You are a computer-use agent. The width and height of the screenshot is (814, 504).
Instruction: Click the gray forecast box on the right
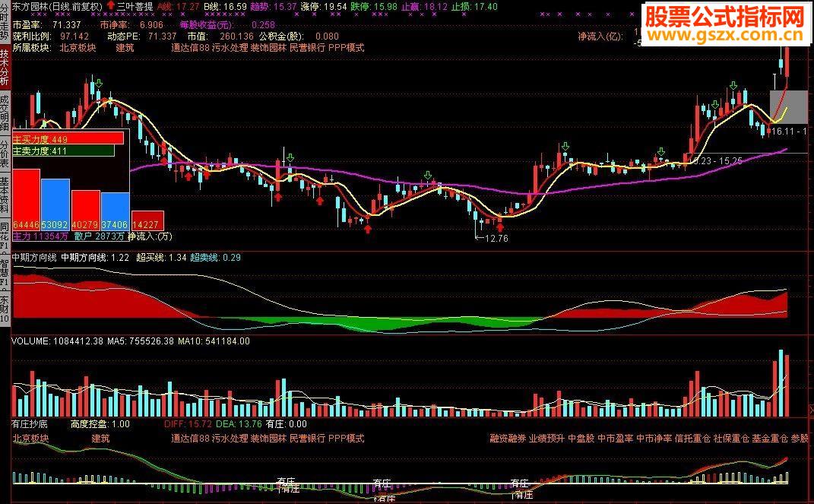[789, 107]
